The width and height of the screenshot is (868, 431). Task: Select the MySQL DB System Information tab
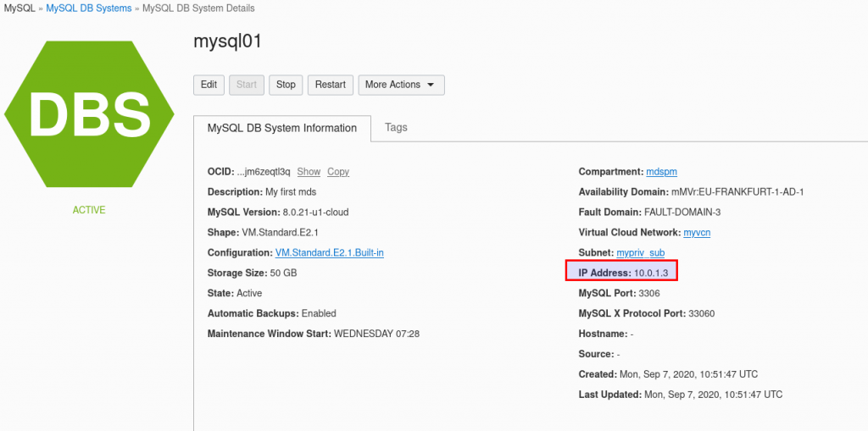coord(281,129)
